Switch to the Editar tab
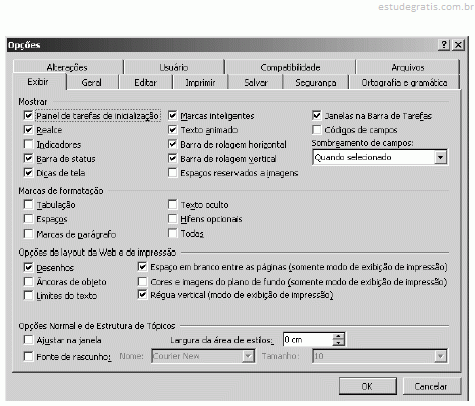 coord(145,82)
